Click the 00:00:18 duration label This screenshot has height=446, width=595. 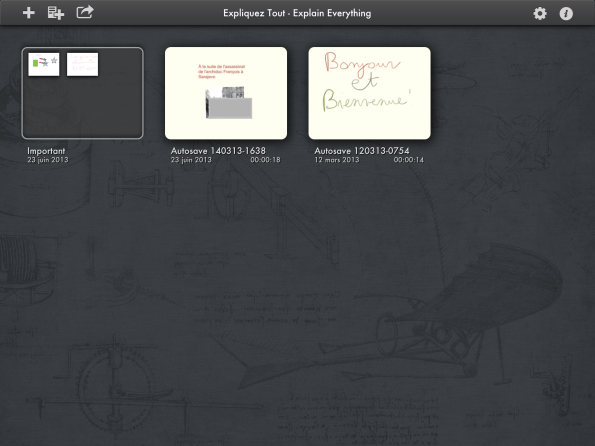click(265, 160)
